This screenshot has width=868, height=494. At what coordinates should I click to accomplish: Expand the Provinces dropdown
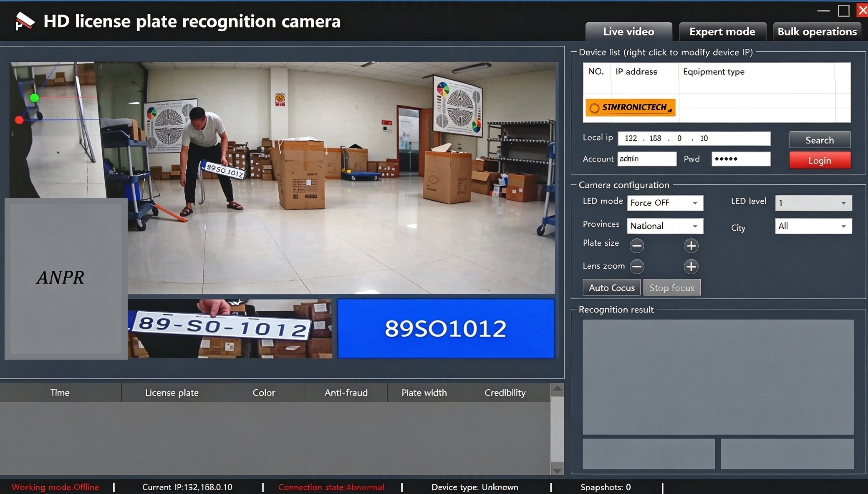click(x=665, y=226)
